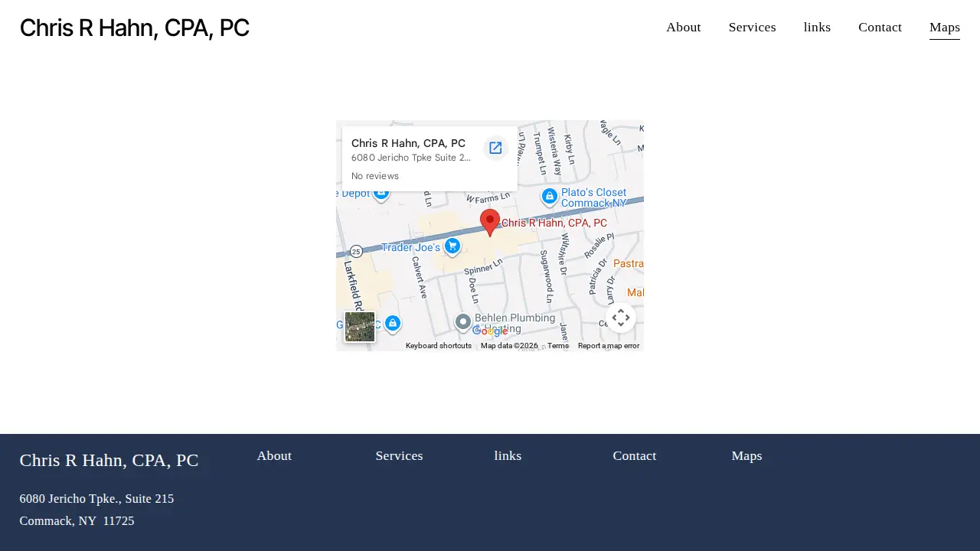
Task: Click footer Chris R Hahn, CPA, PC title
Action: tap(109, 461)
